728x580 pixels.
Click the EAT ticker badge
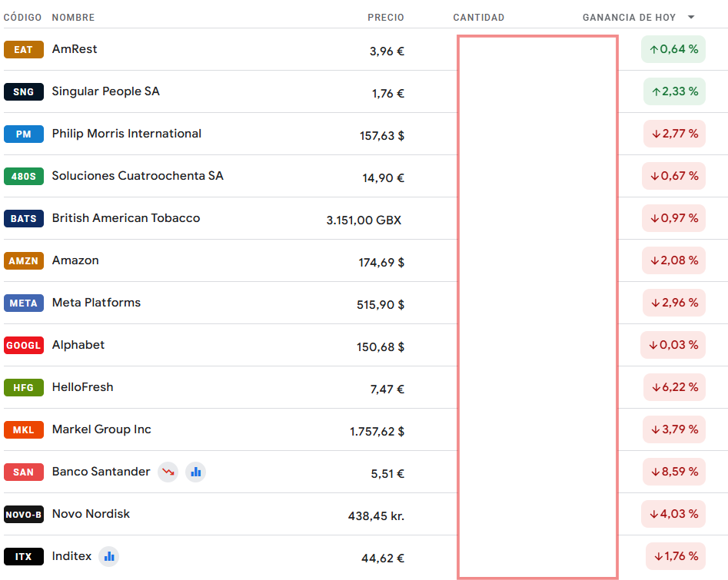[x=24, y=50]
